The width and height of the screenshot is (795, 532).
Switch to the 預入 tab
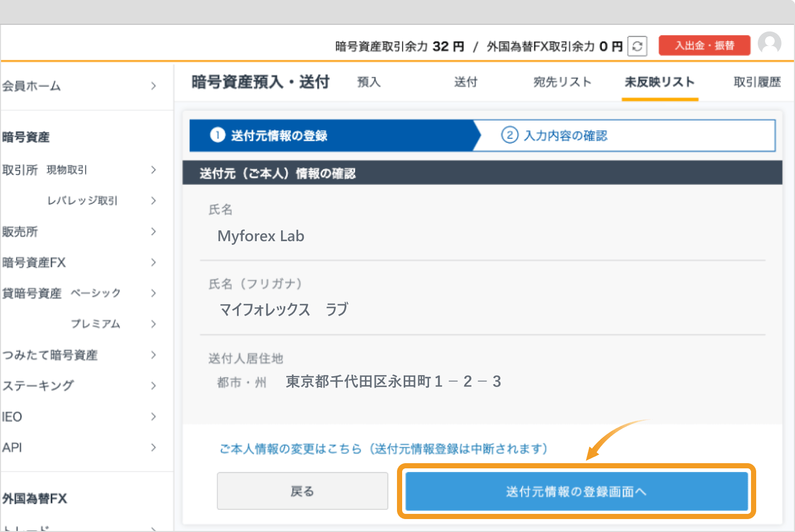pos(369,82)
